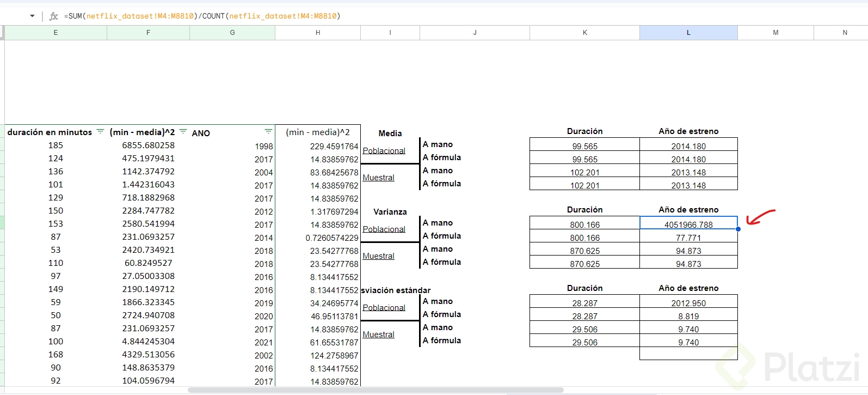Select cell with year 2019
This screenshot has height=395, width=868.
(x=232, y=303)
